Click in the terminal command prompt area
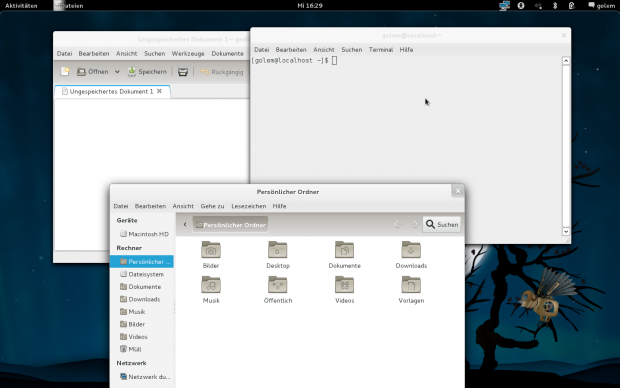The width and height of the screenshot is (620, 388). tap(406, 119)
